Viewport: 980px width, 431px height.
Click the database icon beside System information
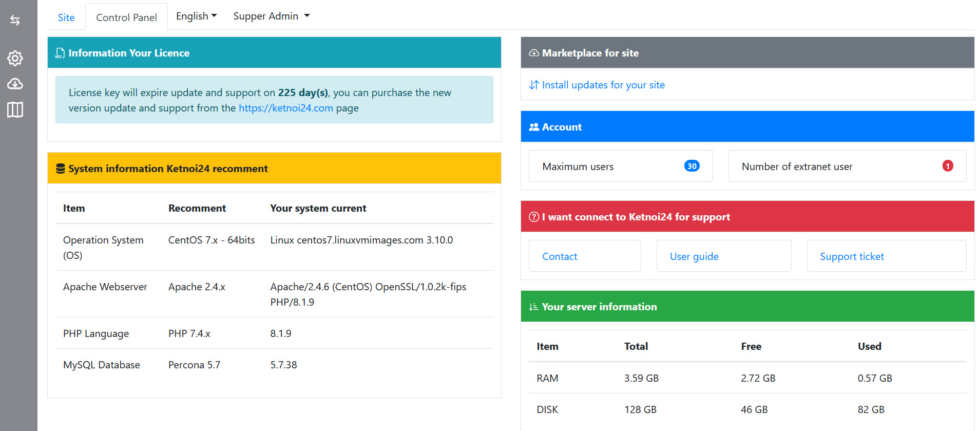(60, 168)
